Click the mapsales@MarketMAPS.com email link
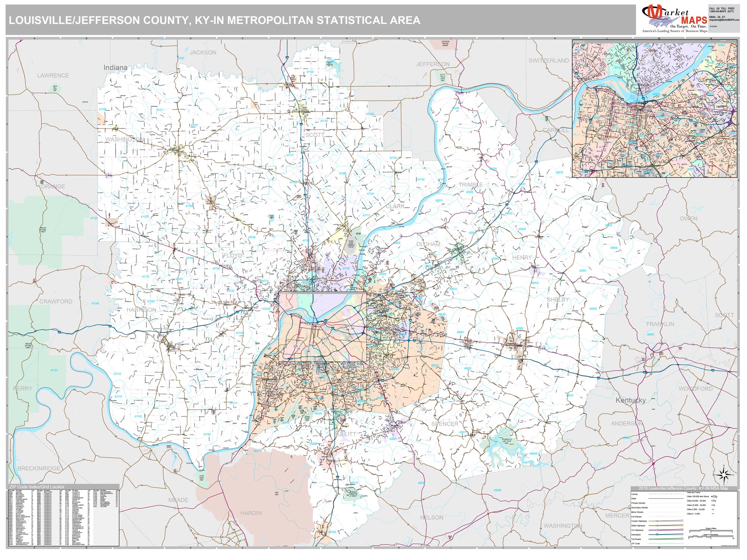This screenshot has height=560, width=747. (725, 20)
